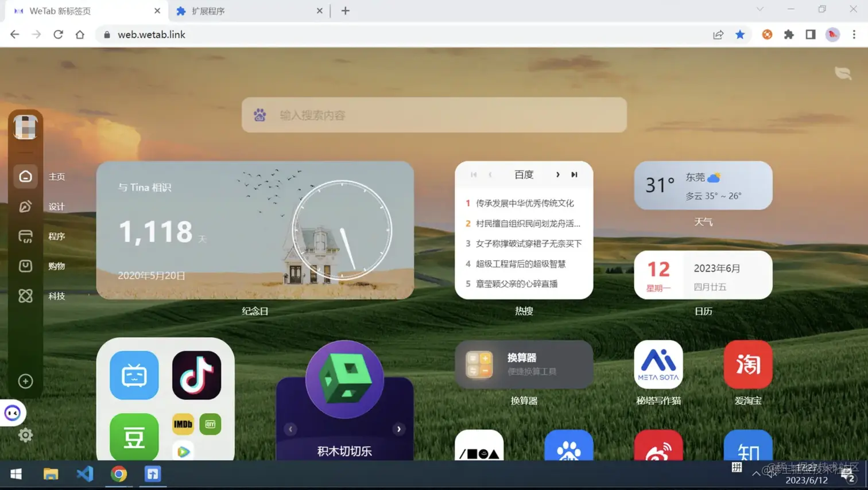The height and width of the screenshot is (490, 868).
Task: Open hot search 传承发展中华优秀传统文化
Action: [x=525, y=203]
